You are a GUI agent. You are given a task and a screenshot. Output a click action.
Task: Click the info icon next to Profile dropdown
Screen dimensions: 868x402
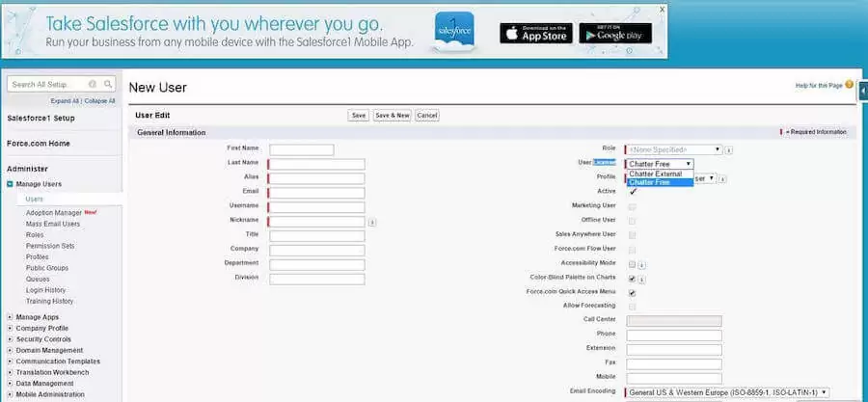click(723, 179)
